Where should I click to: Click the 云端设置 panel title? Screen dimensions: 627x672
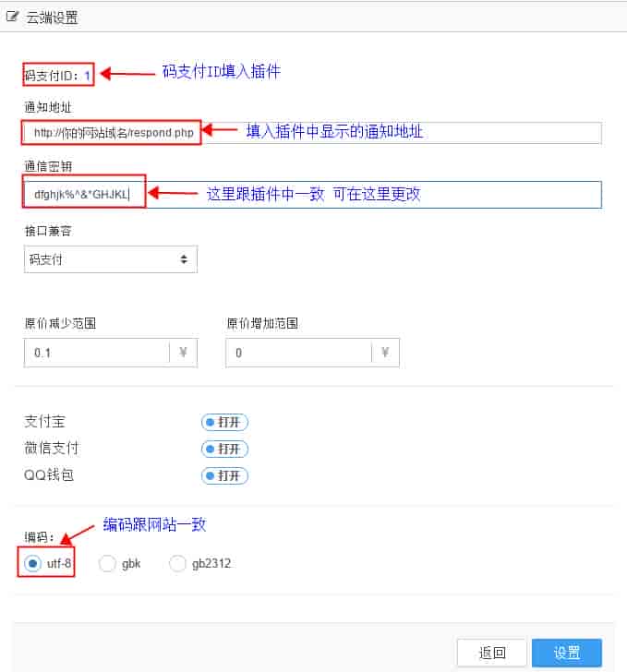pyautogui.click(x=52, y=17)
